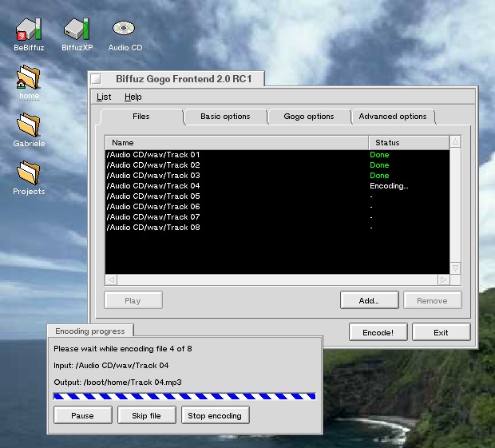Select the Track 05 row
The height and width of the screenshot is (448, 495).
[x=277, y=196]
